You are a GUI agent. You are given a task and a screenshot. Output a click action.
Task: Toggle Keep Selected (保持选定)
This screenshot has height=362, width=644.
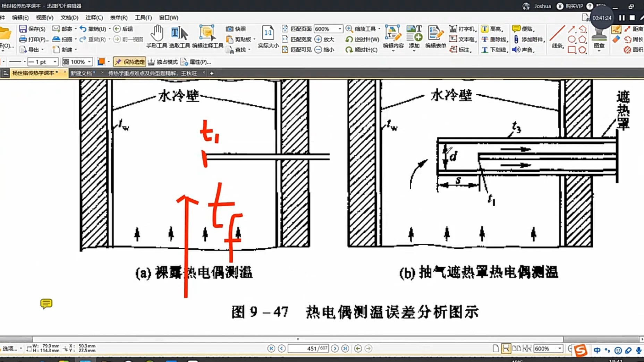129,62
